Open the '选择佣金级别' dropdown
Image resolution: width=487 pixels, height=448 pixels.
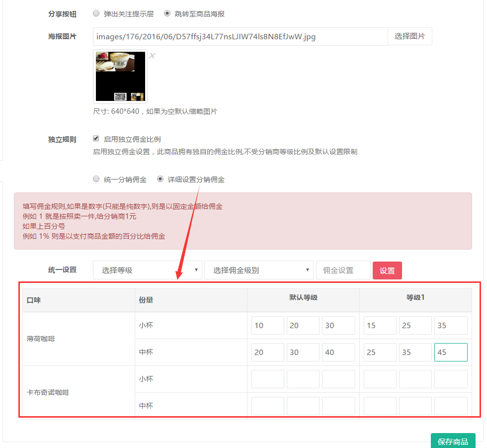click(258, 270)
